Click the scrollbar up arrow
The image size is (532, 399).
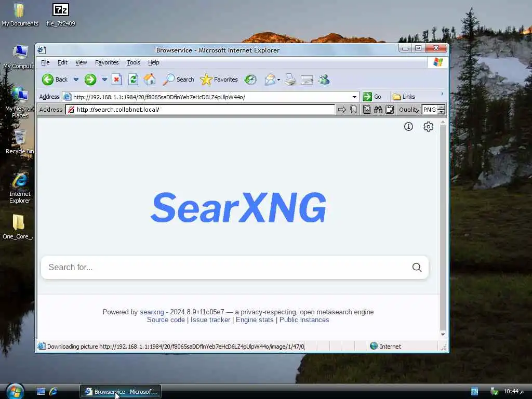coord(443,122)
